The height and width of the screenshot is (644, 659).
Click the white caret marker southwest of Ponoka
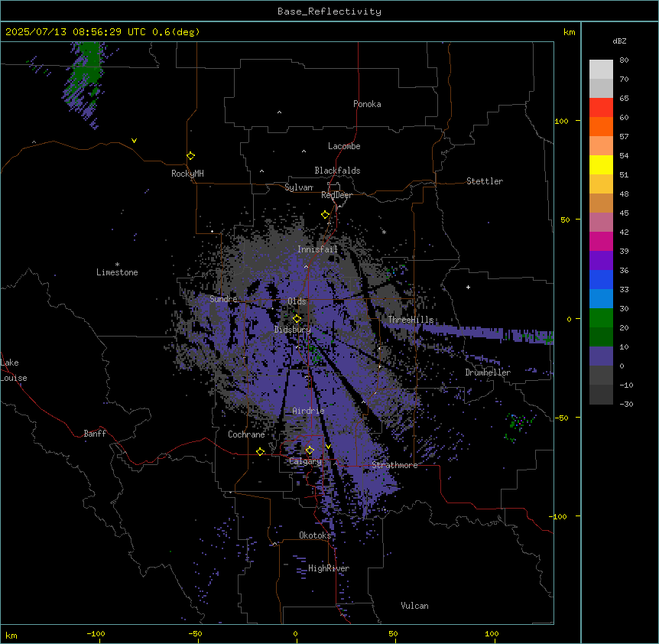click(279, 112)
